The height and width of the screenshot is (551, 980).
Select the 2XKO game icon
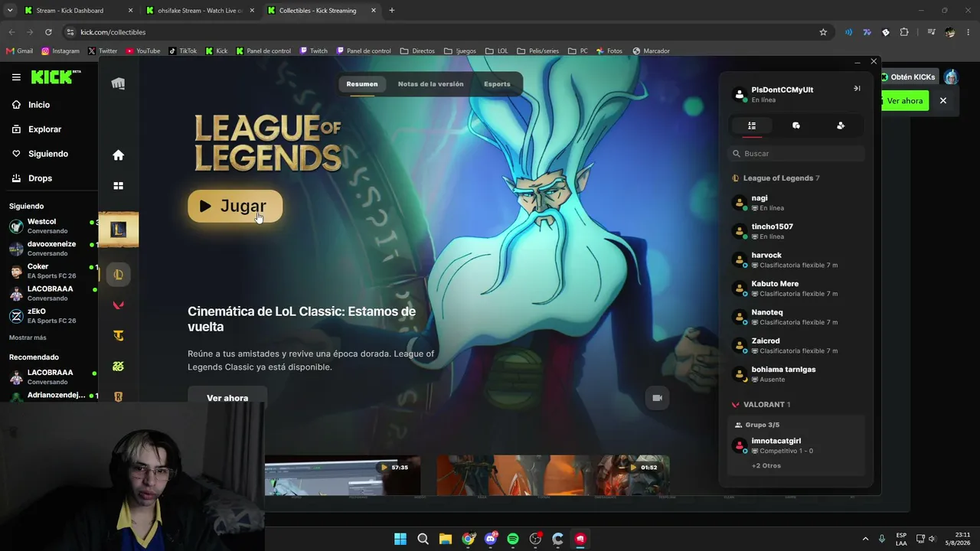coord(118,366)
